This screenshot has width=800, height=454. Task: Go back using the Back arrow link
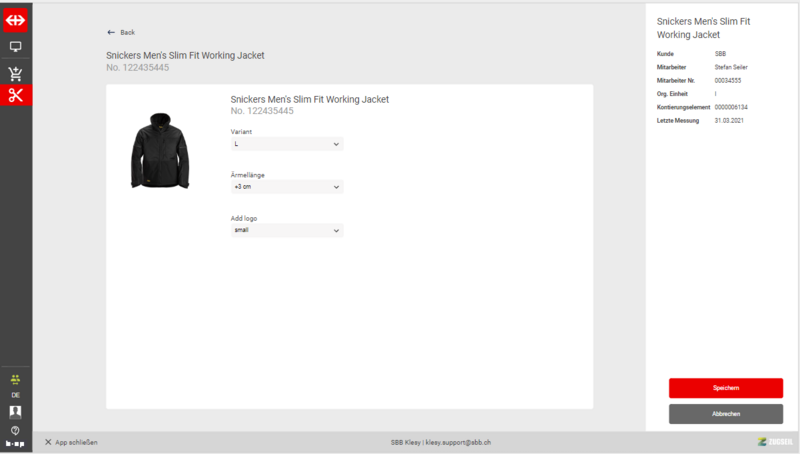coord(121,32)
